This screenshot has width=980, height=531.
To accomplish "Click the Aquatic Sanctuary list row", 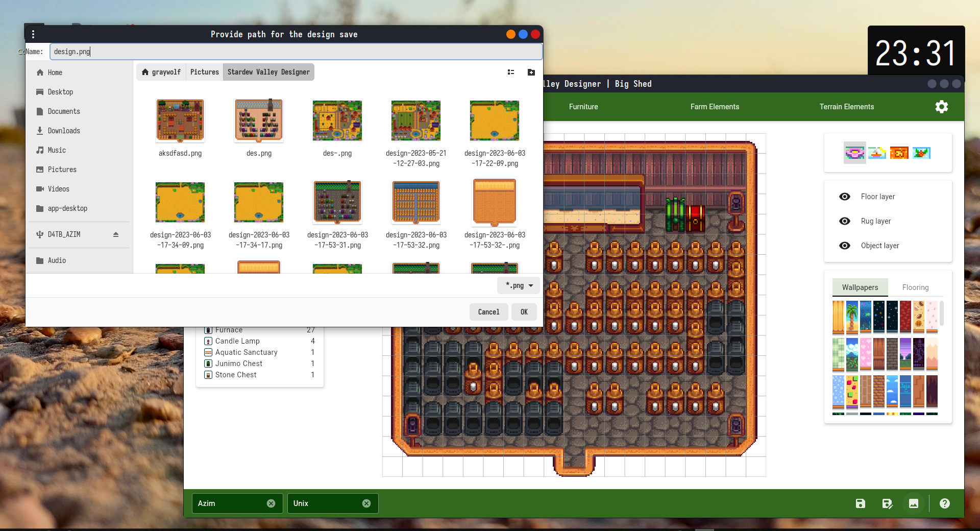I will coord(260,352).
